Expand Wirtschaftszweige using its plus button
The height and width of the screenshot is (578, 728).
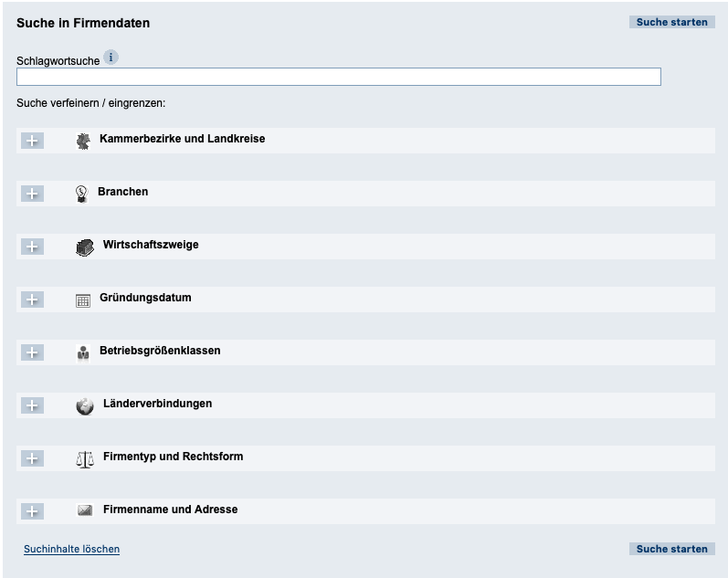tap(32, 247)
